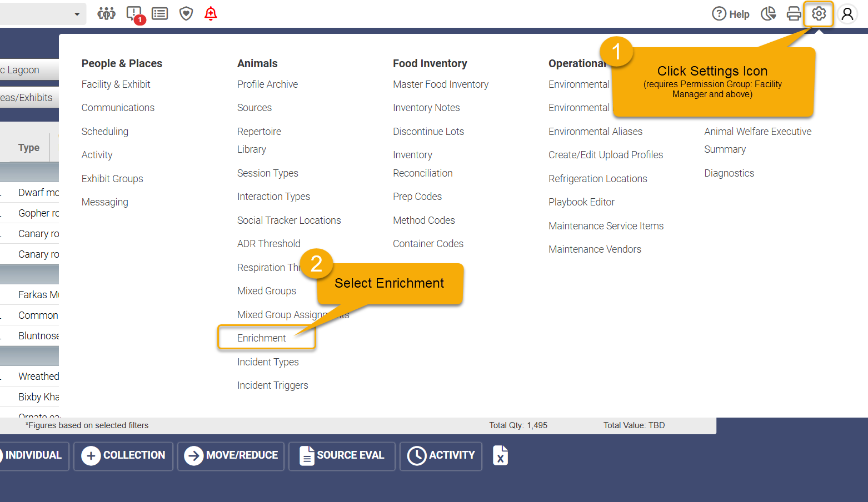868x502 pixels.
Task: Open Interaction Types menu item
Action: click(x=274, y=197)
